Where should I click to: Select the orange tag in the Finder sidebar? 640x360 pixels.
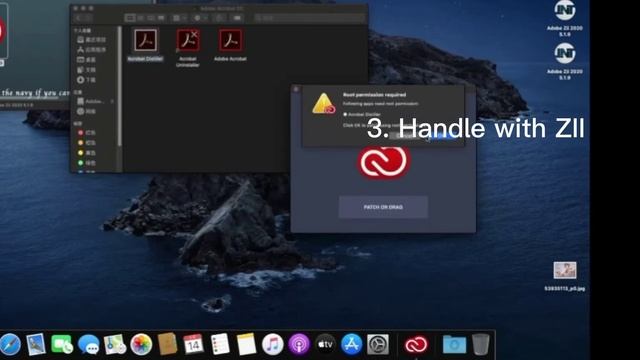(x=87, y=143)
